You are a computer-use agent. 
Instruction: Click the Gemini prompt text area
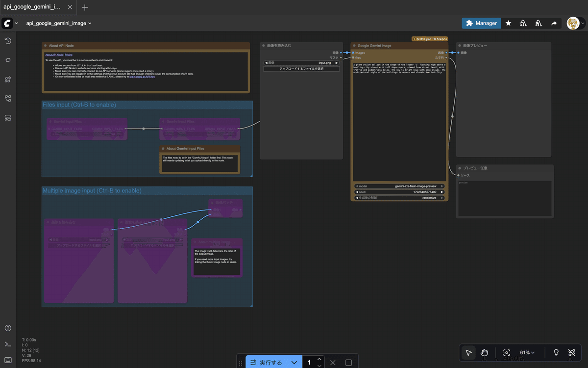[x=399, y=122]
